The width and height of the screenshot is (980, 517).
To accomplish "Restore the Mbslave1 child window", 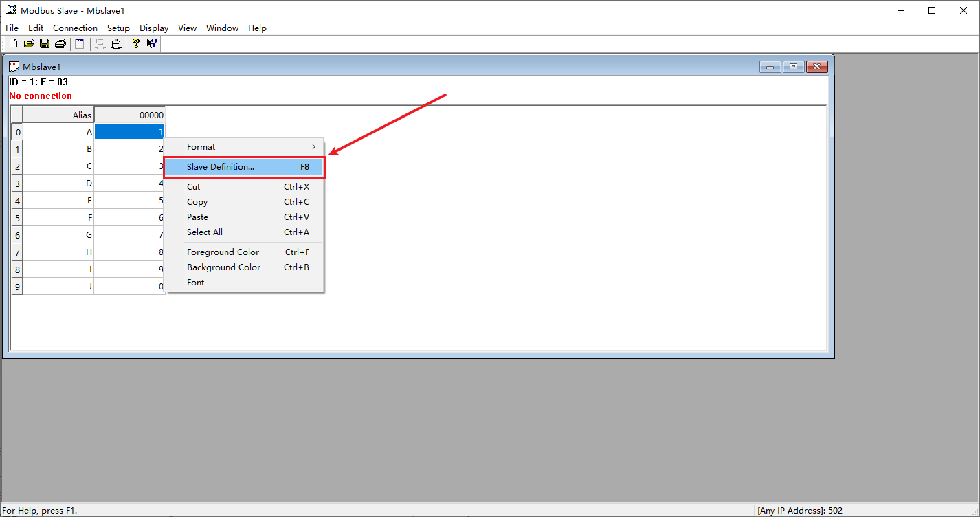I will click(x=793, y=67).
